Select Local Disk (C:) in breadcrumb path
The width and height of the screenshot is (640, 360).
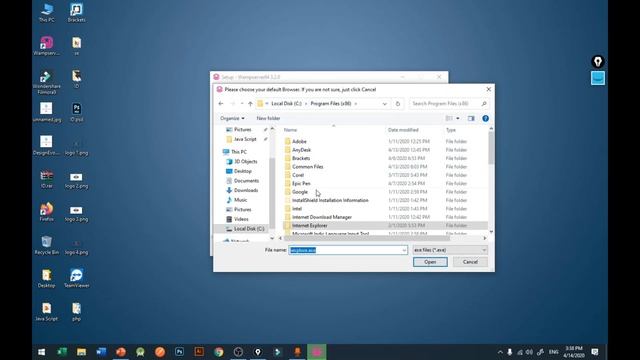click(x=287, y=104)
